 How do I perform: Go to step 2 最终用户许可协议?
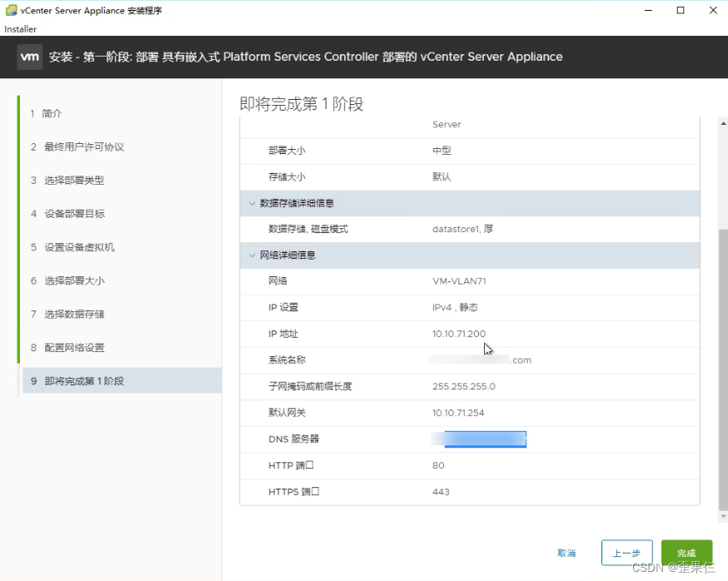(x=77, y=147)
